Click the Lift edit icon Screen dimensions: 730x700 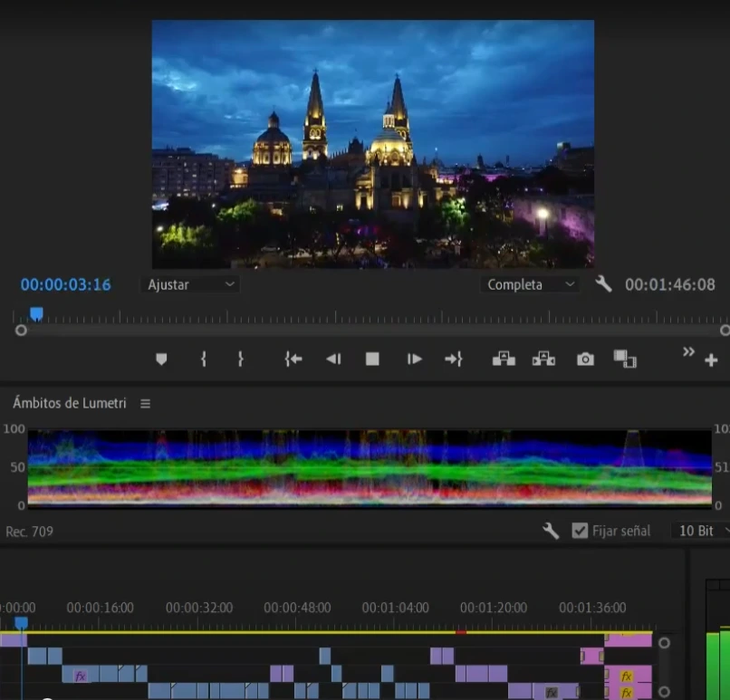[x=504, y=360]
